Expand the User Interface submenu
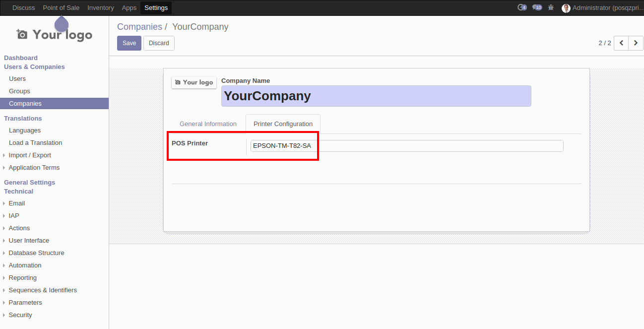This screenshot has width=644, height=329. click(x=29, y=241)
